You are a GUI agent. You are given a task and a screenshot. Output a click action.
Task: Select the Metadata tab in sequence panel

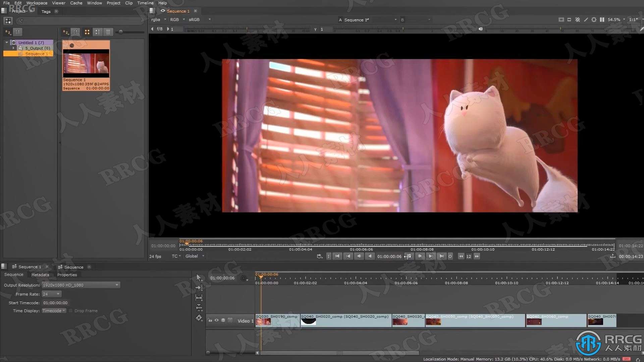[40, 275]
